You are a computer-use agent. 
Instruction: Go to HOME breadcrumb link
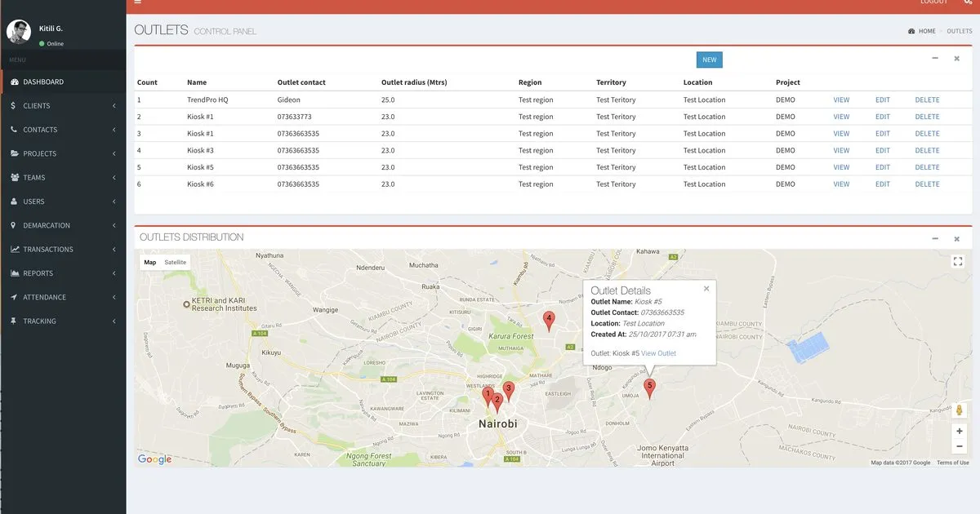(922, 31)
